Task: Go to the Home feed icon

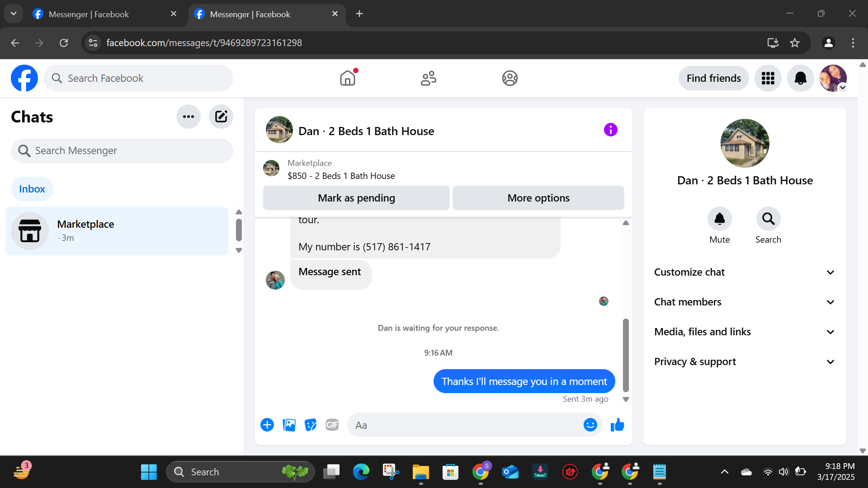Action: click(x=348, y=78)
